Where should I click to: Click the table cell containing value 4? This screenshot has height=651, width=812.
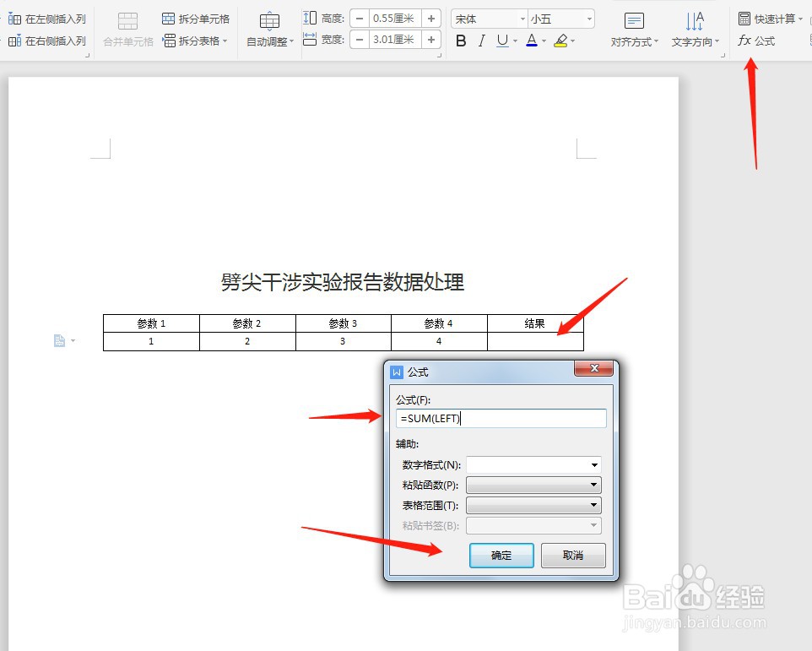point(439,341)
